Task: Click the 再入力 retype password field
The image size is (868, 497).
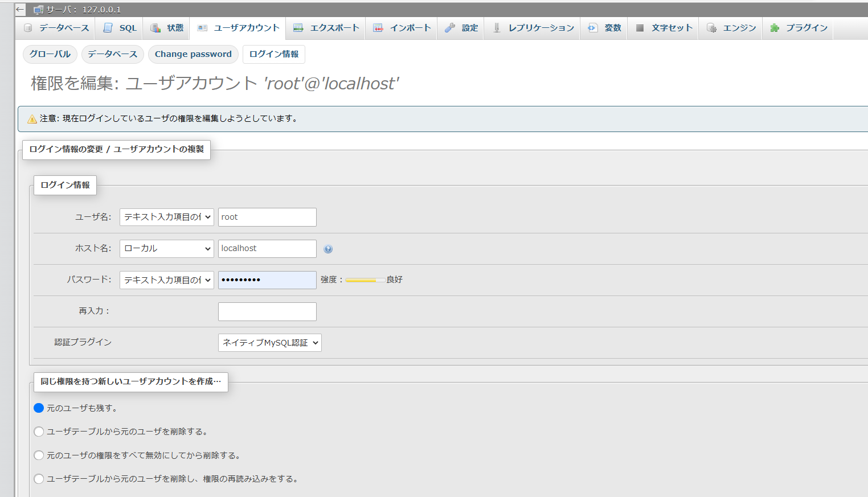Action: pos(267,311)
